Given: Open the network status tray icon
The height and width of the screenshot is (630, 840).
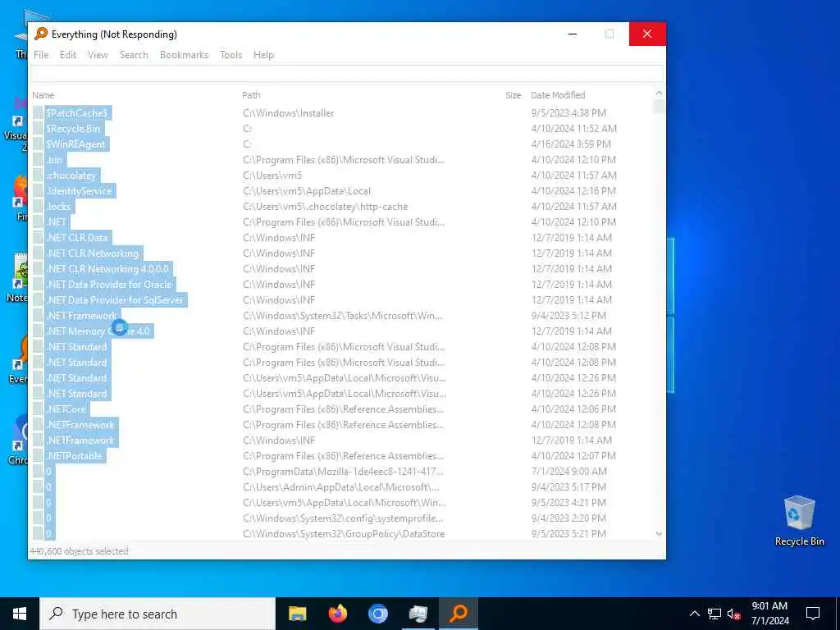Looking at the screenshot, I should click(714, 614).
